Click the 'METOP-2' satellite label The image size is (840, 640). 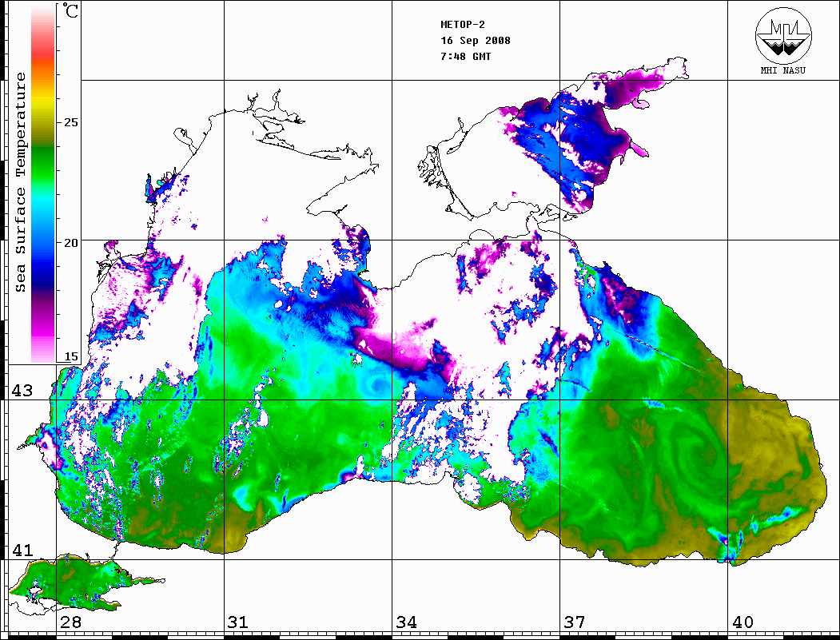(x=463, y=25)
